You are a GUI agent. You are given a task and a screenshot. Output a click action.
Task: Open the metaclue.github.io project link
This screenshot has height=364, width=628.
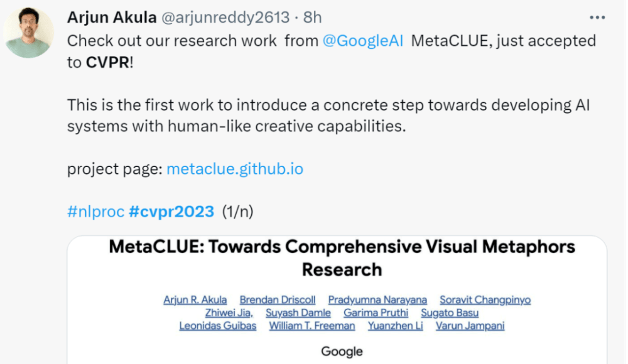tap(235, 169)
